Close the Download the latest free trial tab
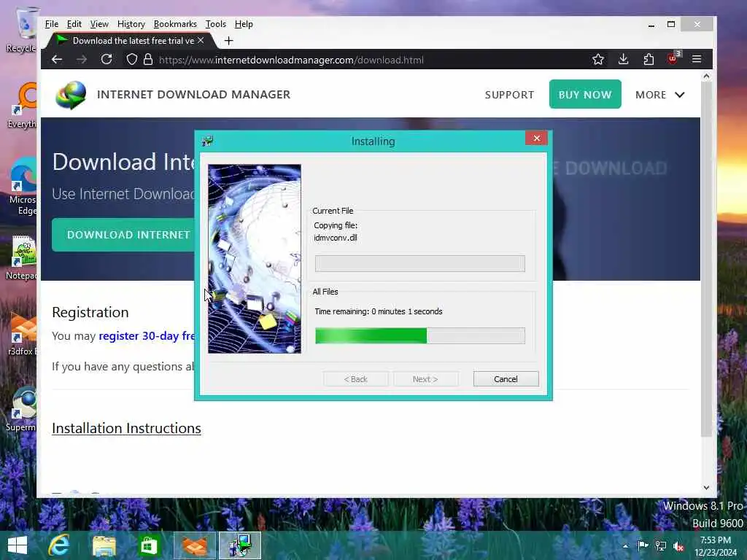 point(201,41)
